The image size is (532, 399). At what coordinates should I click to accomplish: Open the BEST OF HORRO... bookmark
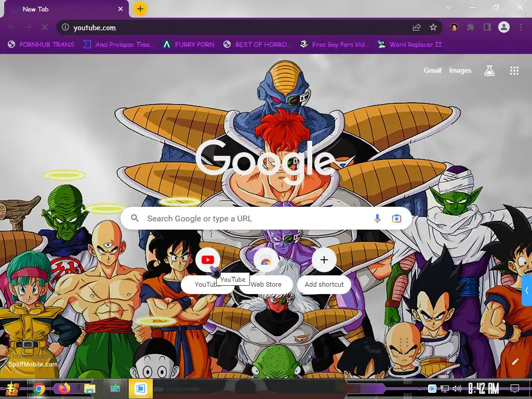[x=257, y=45]
